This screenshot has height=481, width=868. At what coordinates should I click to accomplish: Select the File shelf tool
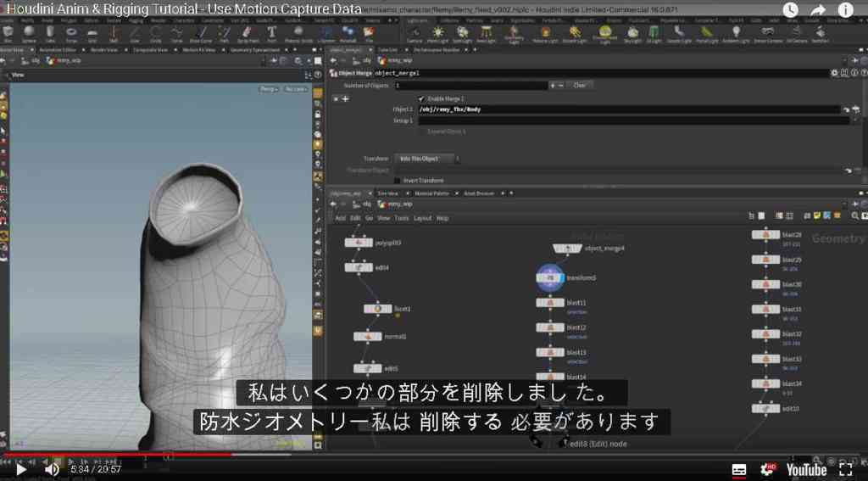369,34
